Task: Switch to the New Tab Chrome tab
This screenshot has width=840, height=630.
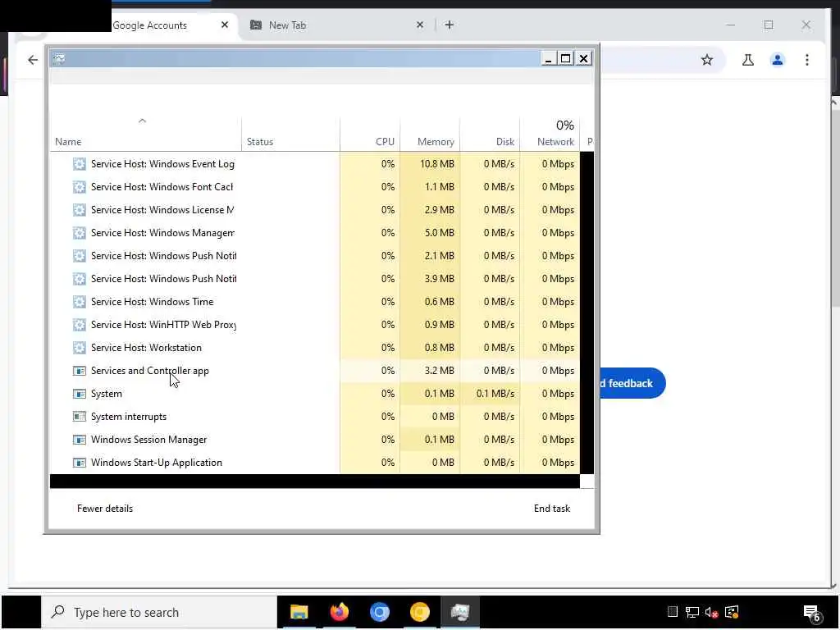Action: 287,25
